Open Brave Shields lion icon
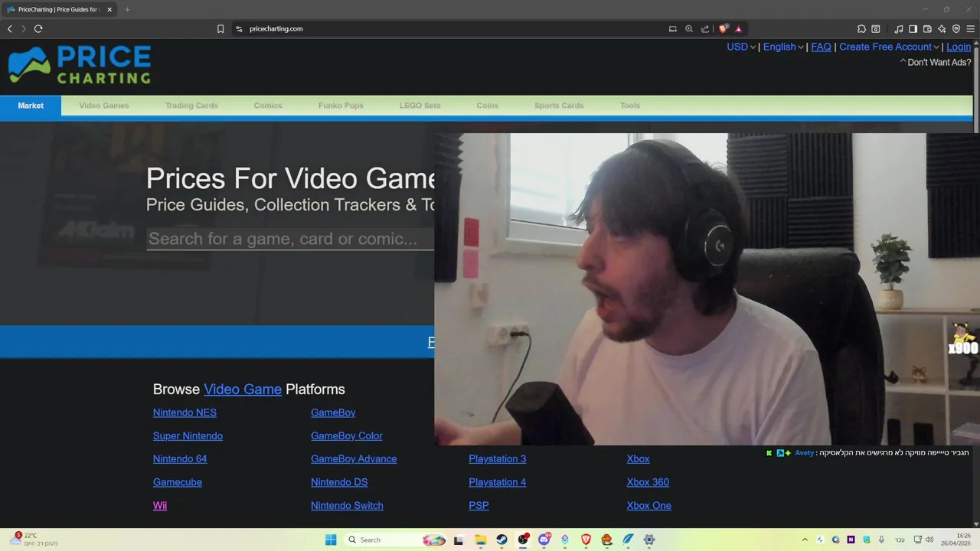Image resolution: width=980 pixels, height=551 pixels. 724,29
